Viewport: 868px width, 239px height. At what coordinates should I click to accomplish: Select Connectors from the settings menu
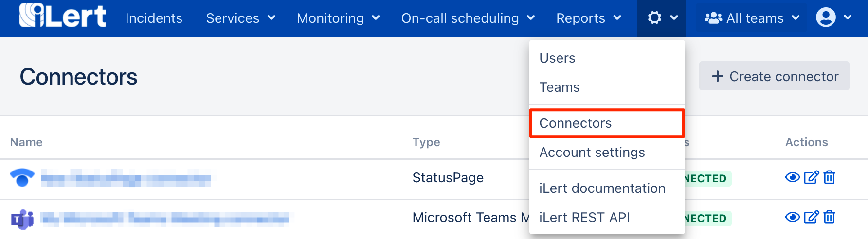tap(576, 123)
